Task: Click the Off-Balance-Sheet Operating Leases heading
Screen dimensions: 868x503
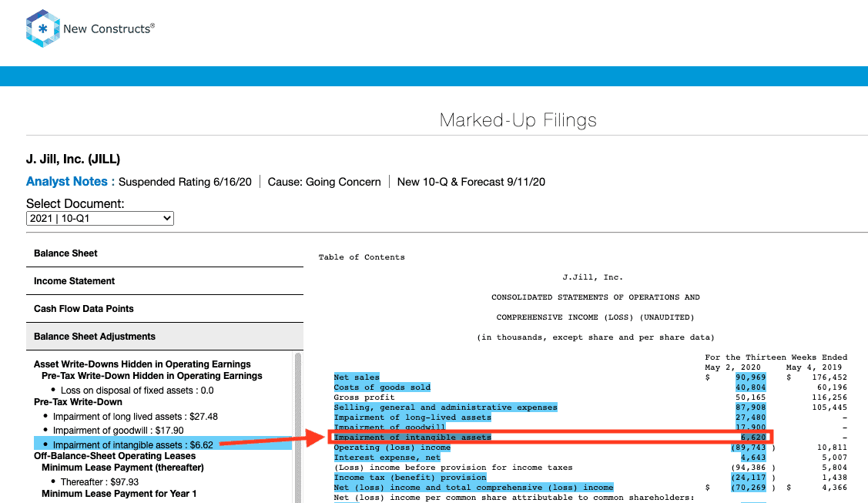Action: pyautogui.click(x=115, y=456)
